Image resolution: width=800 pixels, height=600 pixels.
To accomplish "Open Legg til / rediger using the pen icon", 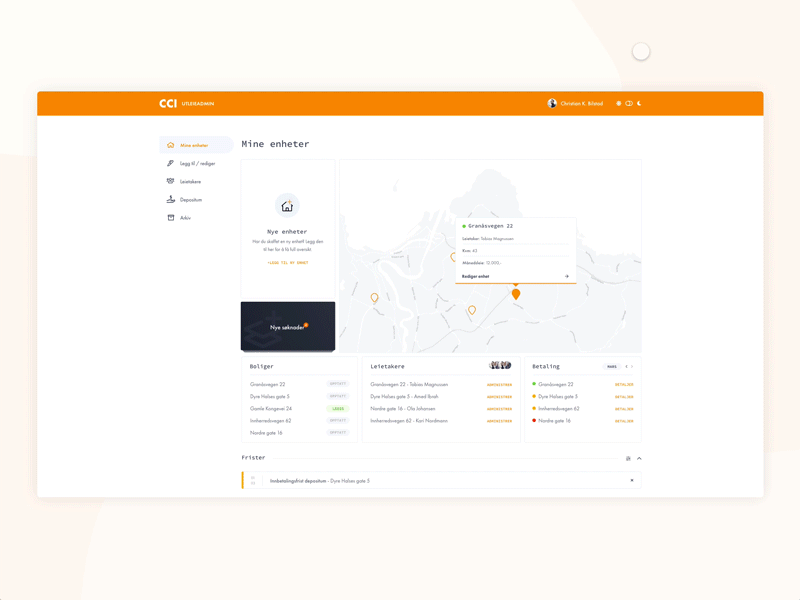I will pos(170,164).
